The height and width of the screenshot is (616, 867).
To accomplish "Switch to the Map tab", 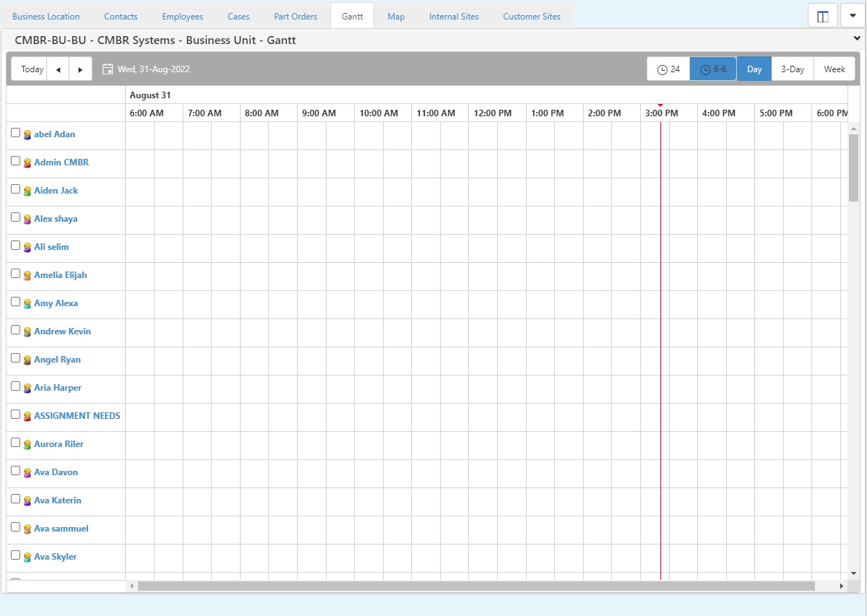I will 396,16.
